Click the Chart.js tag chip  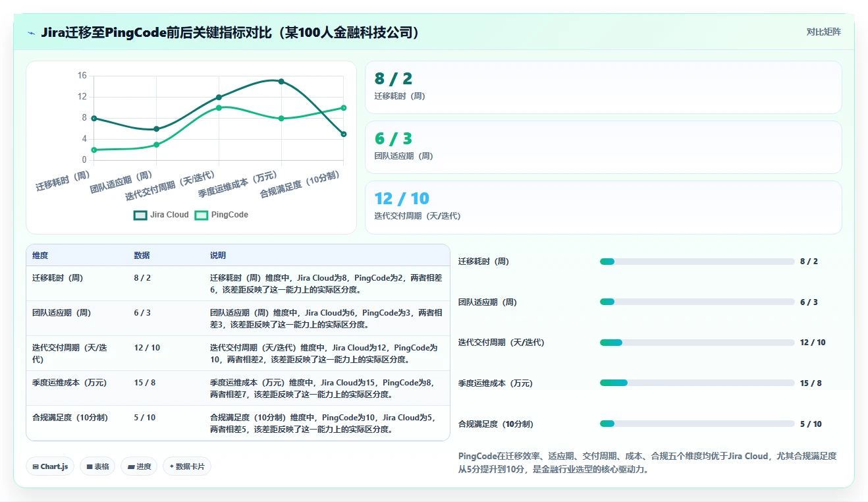tap(51, 466)
